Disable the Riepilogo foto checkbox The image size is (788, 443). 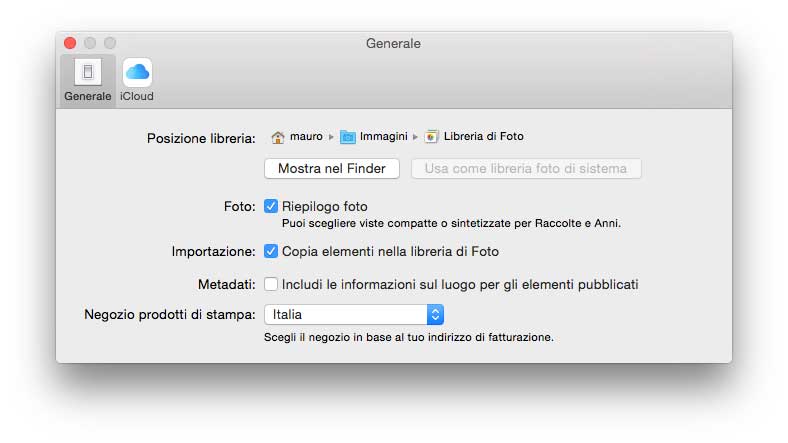[x=271, y=207]
